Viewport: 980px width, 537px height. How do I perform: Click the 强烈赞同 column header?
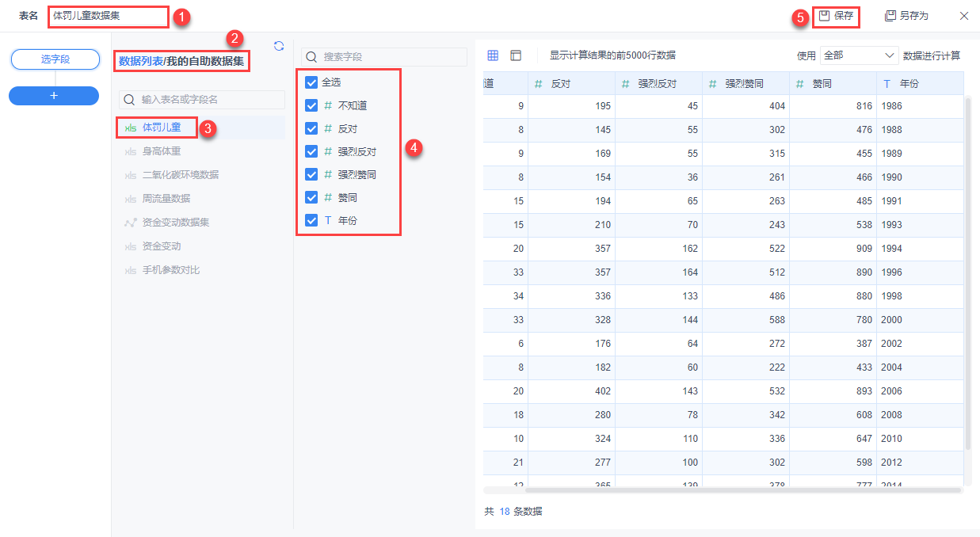click(745, 83)
